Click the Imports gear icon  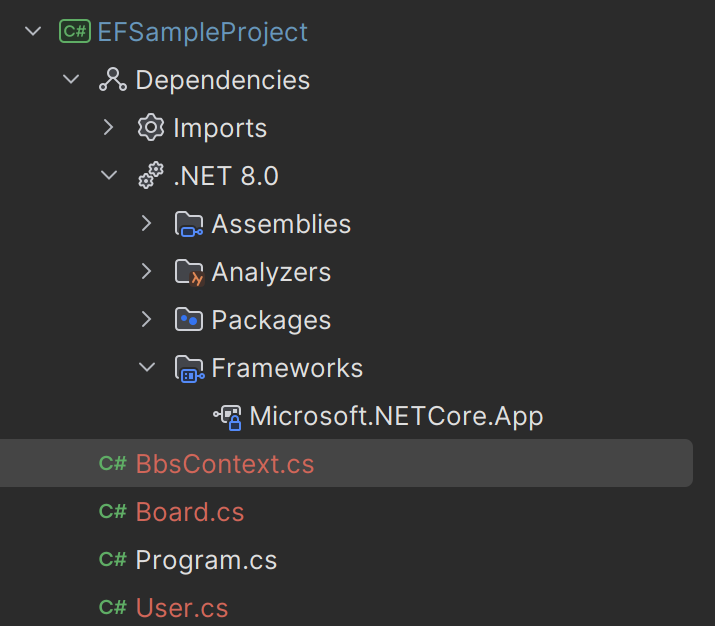(150, 128)
